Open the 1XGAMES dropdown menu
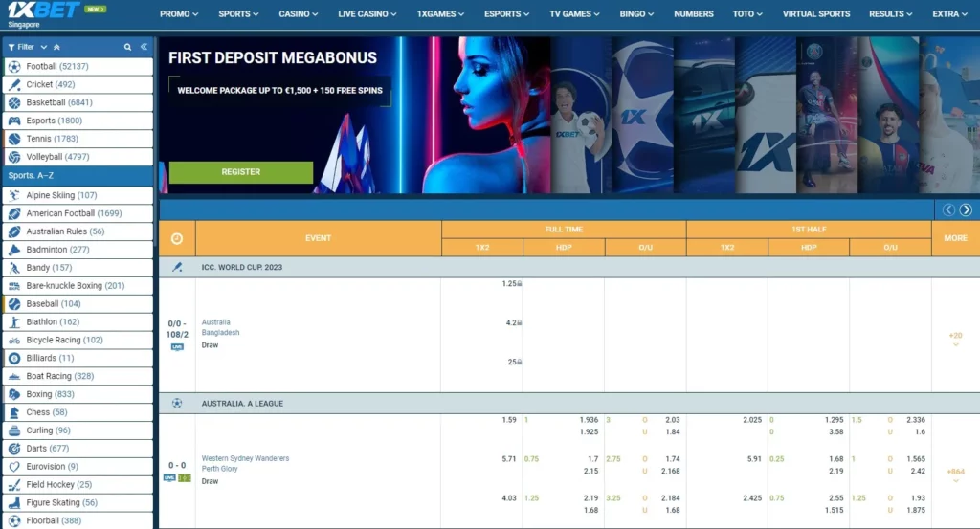 point(440,13)
